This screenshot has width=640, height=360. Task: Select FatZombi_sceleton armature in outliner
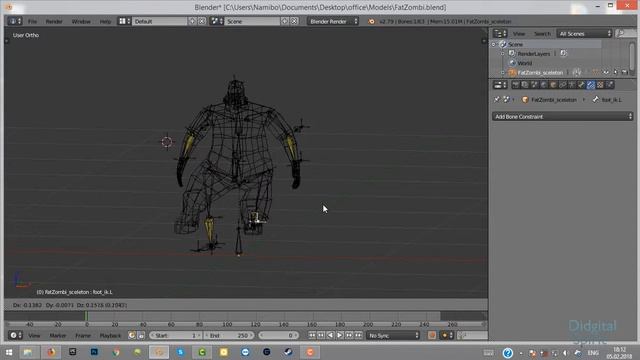[540, 73]
